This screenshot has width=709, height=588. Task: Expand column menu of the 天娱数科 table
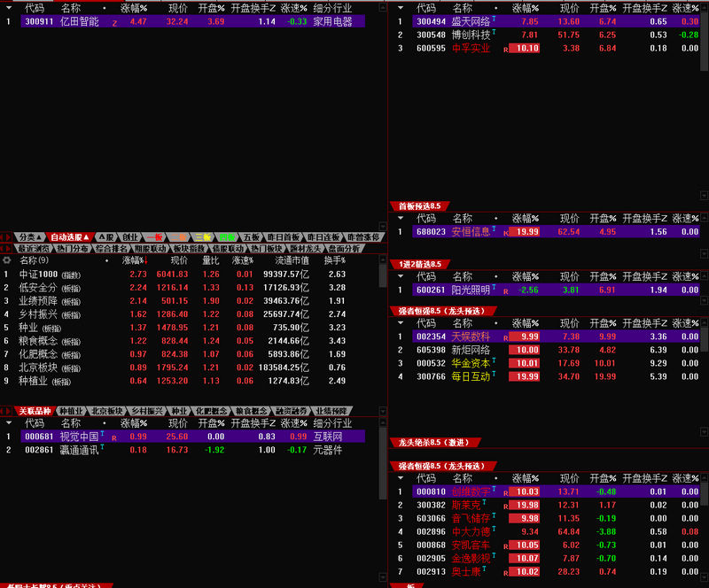(401, 323)
